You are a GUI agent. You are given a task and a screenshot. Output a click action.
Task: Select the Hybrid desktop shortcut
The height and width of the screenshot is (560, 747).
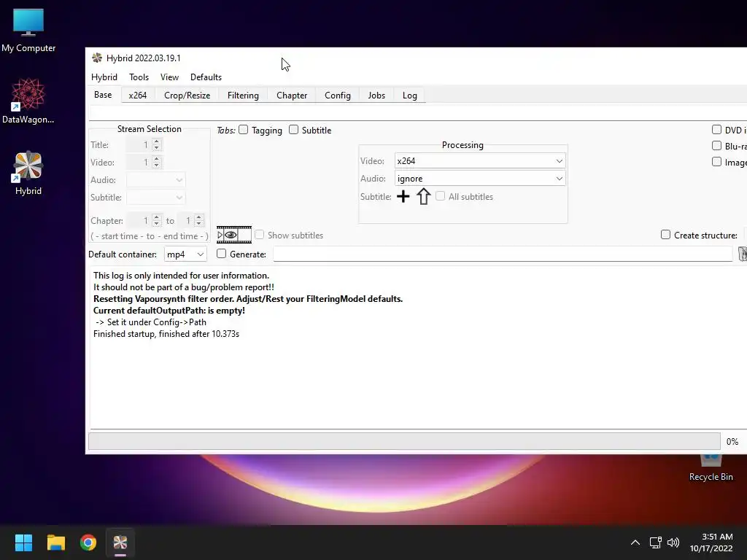(28, 174)
